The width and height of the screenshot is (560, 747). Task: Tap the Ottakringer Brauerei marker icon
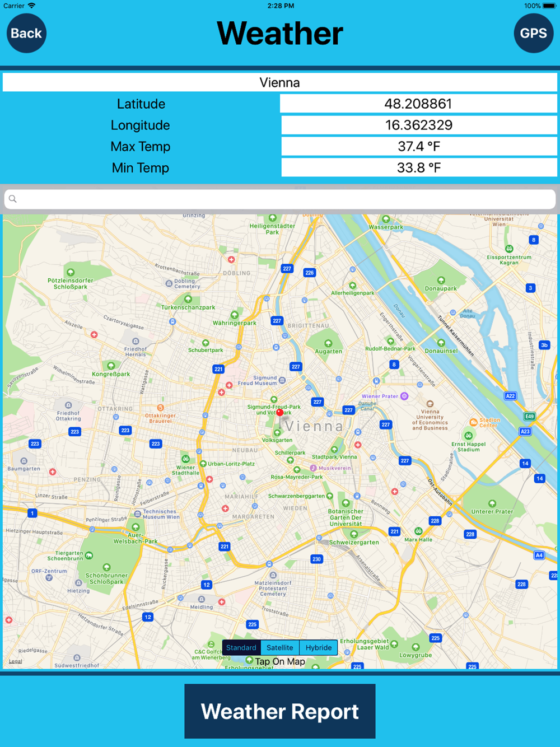[x=161, y=408]
